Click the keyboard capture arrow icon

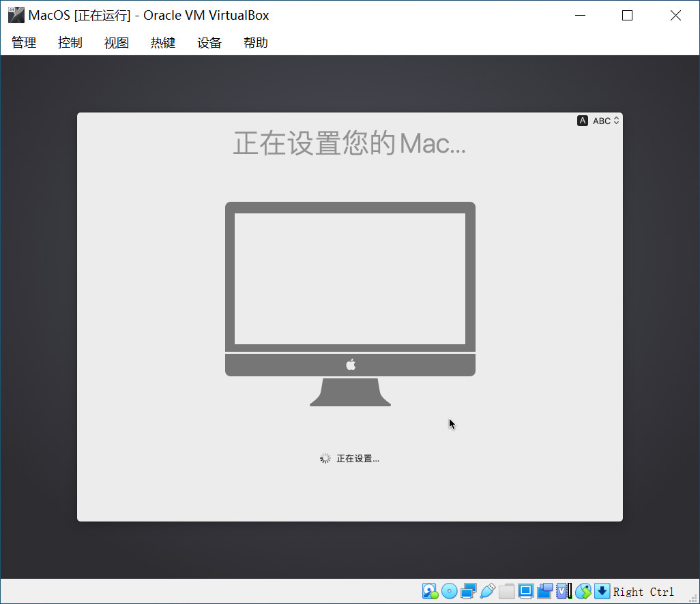pos(602,592)
